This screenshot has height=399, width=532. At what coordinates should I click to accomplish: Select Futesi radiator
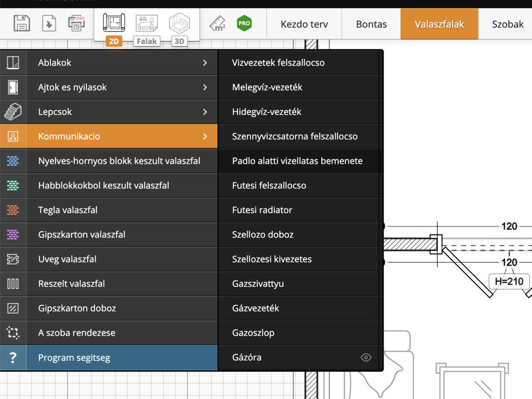point(301,210)
